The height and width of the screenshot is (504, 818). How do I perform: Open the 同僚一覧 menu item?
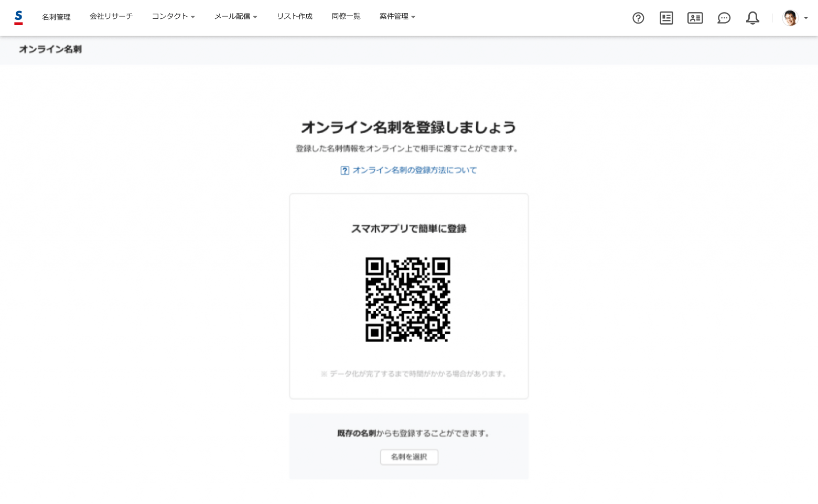(x=346, y=16)
